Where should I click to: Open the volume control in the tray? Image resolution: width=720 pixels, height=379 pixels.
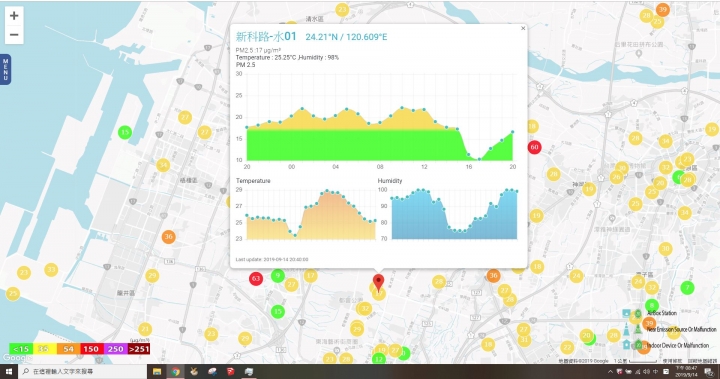point(647,372)
